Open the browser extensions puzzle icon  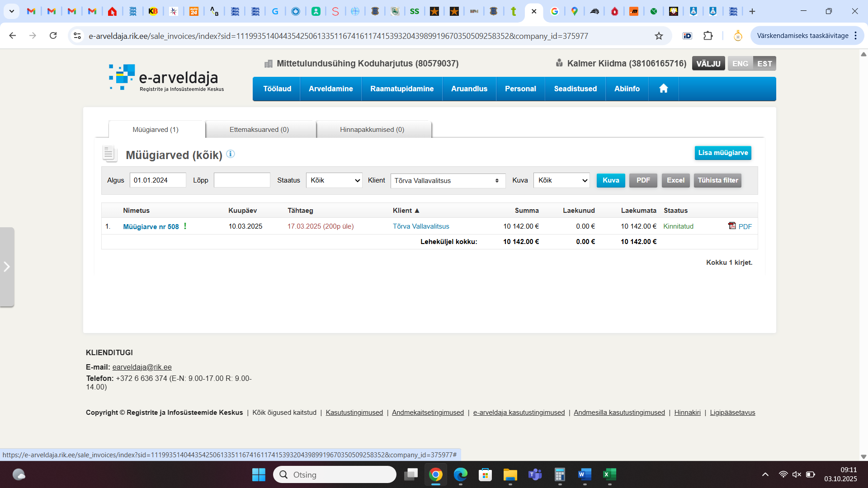708,36
